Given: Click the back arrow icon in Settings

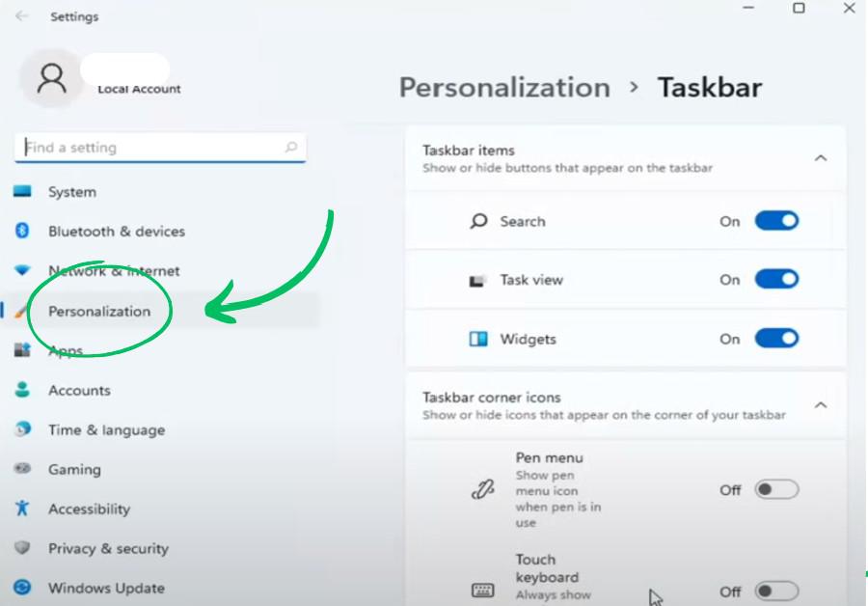Looking at the screenshot, I should [x=21, y=16].
